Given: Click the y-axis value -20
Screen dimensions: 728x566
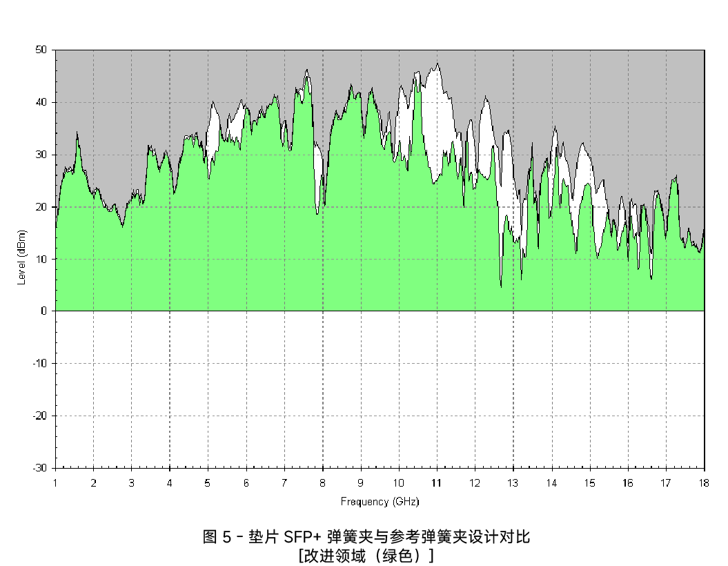Looking at the screenshot, I should click(40, 416).
